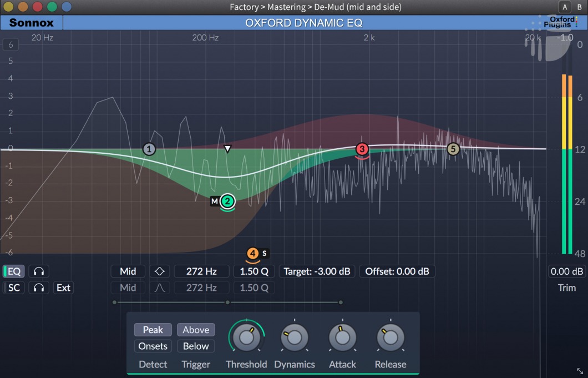Click the side-chain range slider right handle

(x=341, y=302)
